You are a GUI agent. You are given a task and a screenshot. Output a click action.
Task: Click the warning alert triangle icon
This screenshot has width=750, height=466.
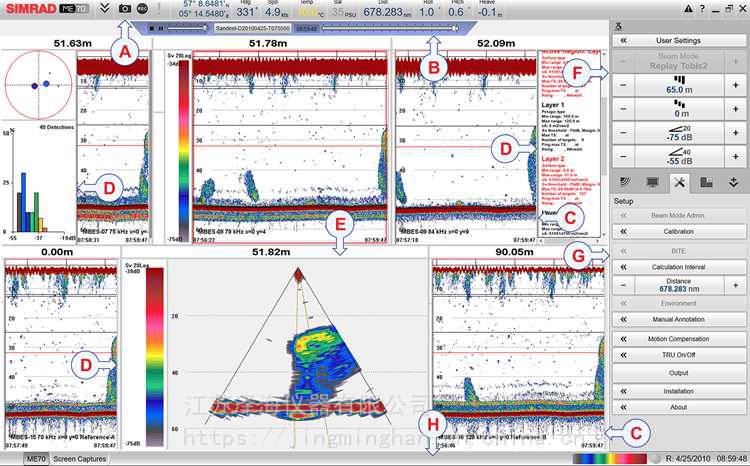point(687,8)
